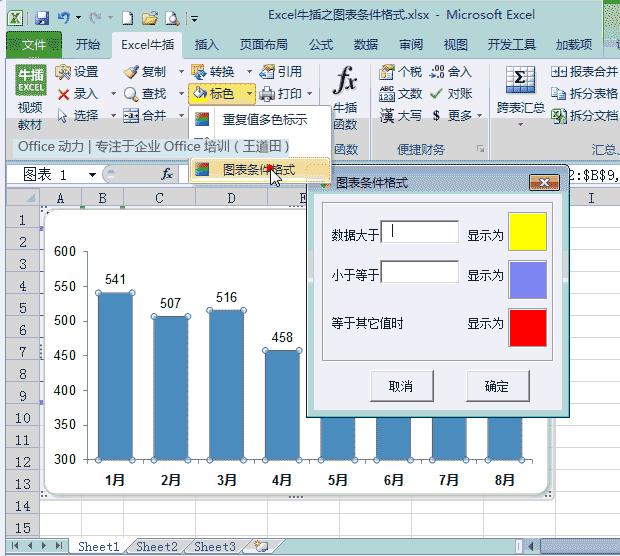
Task: Click the 引用 reference tool
Action: click(281, 72)
